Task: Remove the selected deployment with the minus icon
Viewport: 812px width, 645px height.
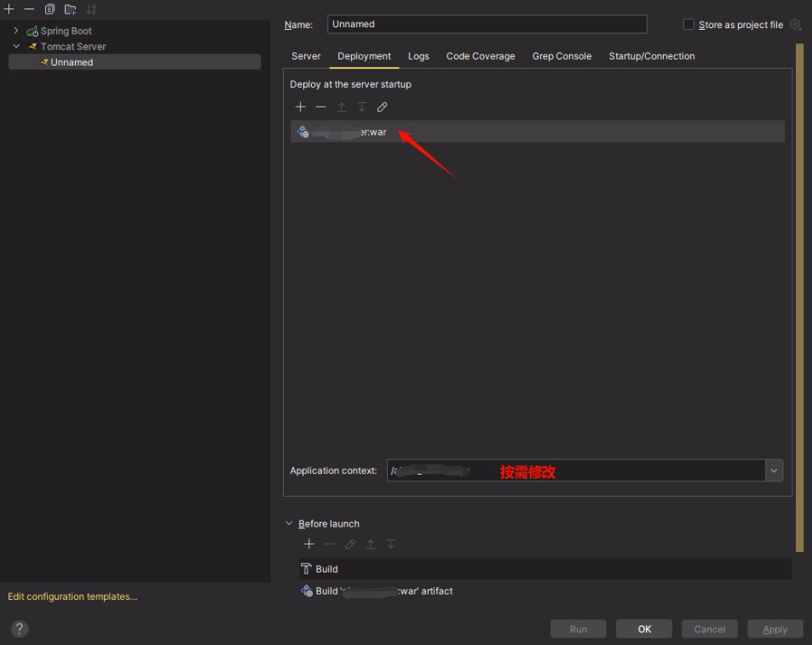Action: (320, 107)
